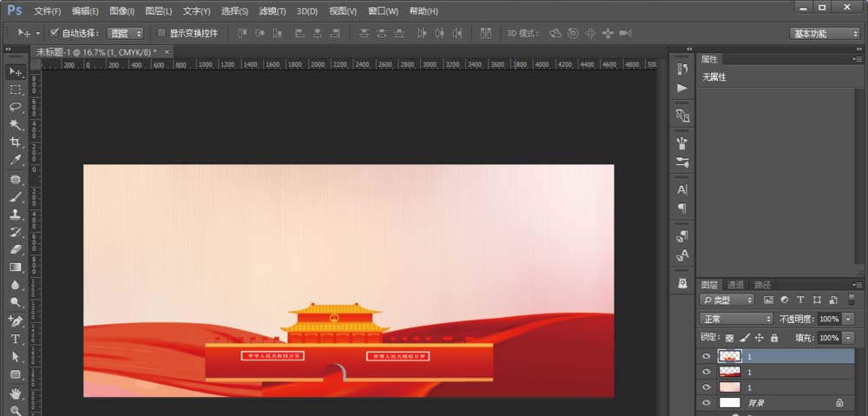868x416 pixels.
Task: Hide the third layer 1 with pink background
Action: coord(706,387)
